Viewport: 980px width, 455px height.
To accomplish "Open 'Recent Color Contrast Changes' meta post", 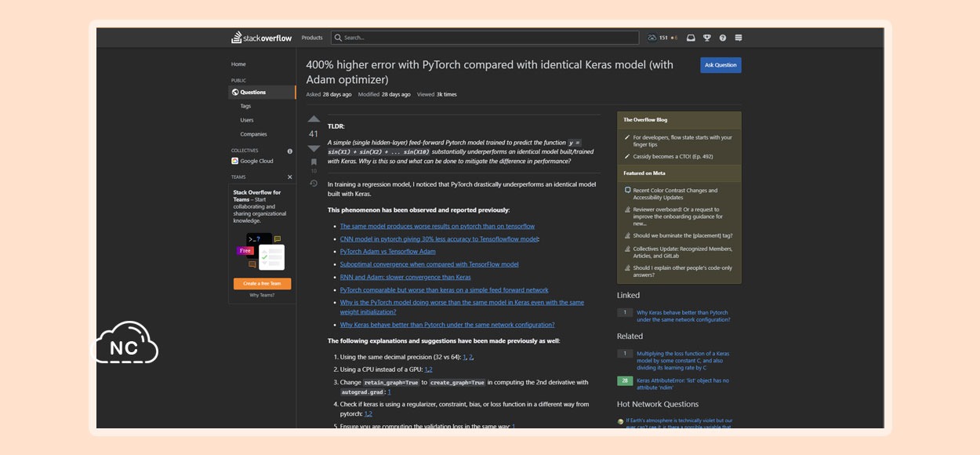I will [x=675, y=194].
